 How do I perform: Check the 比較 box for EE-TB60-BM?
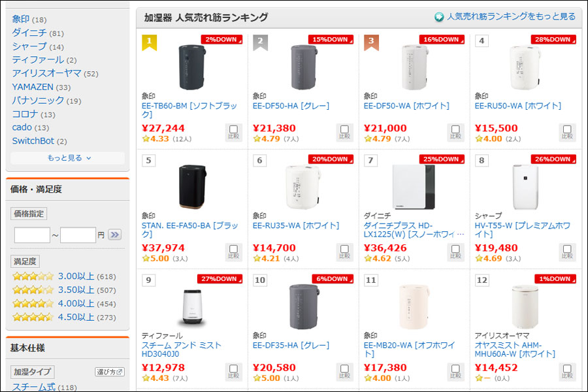coord(234,132)
